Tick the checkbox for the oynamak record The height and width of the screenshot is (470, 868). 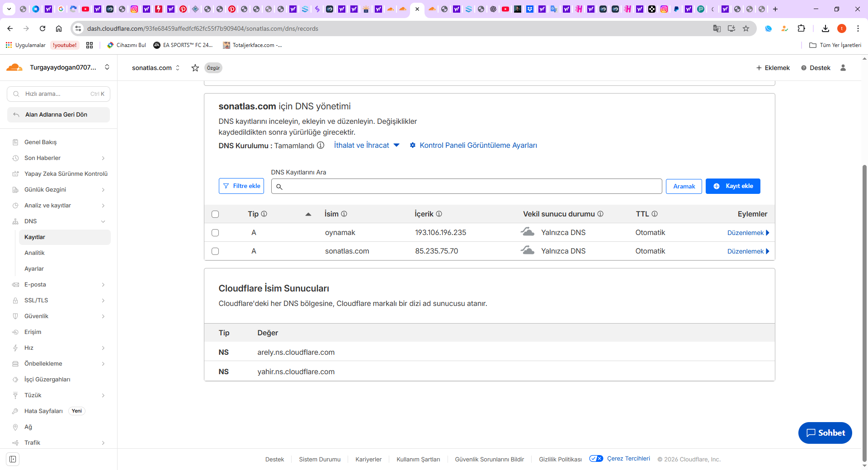pyautogui.click(x=215, y=233)
